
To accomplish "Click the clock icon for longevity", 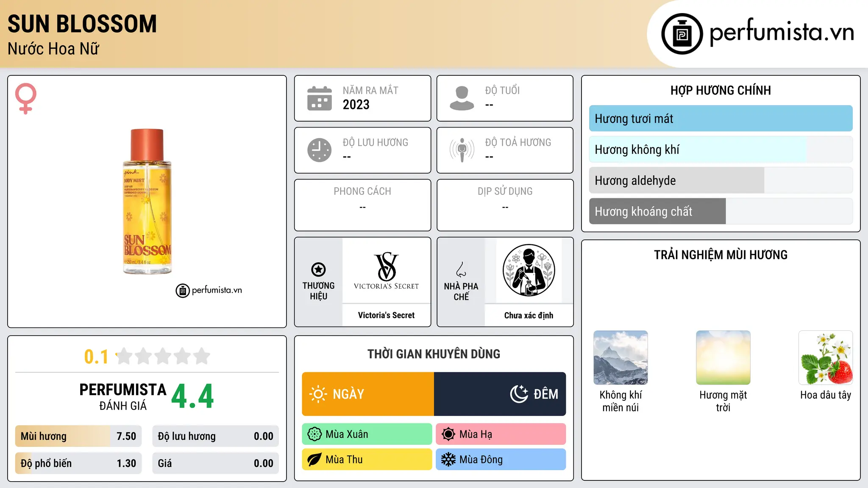I will point(320,150).
